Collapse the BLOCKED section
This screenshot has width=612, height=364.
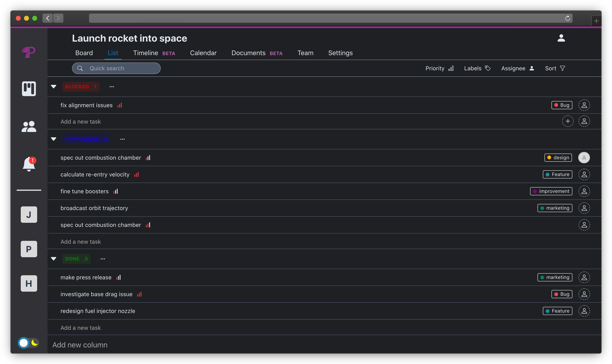click(54, 86)
